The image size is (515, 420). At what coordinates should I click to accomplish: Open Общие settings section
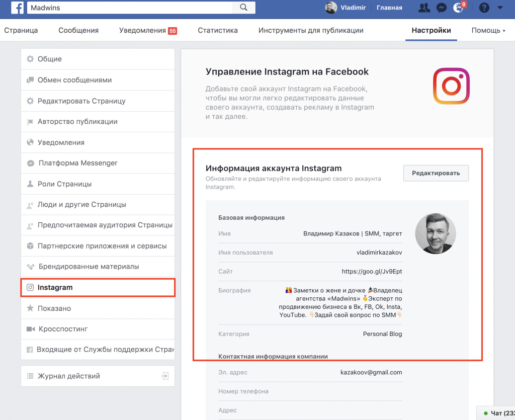tap(98, 59)
